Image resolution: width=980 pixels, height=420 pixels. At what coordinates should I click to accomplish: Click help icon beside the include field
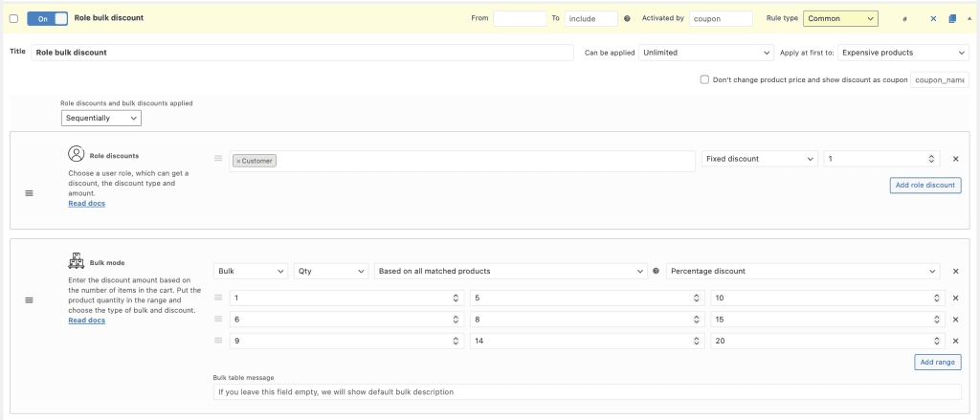[x=627, y=18]
